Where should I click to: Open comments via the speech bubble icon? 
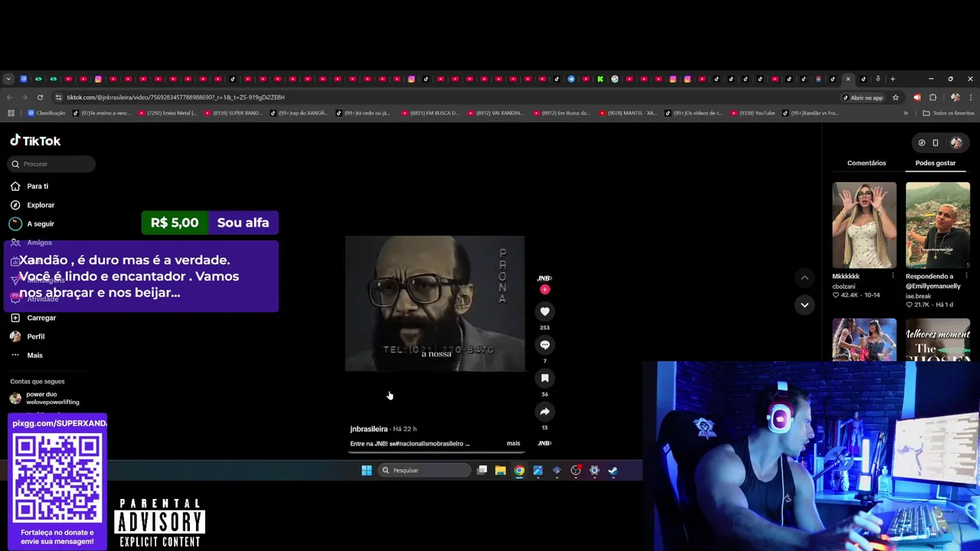pos(544,345)
